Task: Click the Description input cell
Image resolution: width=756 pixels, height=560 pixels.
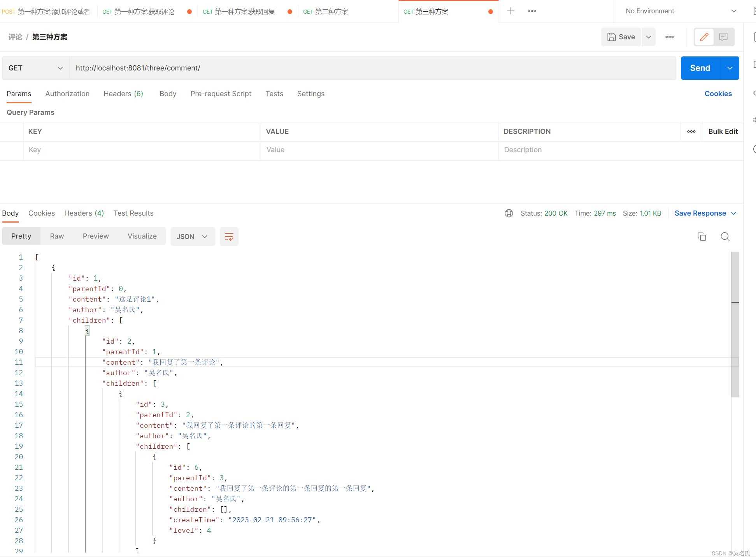Action: pos(621,150)
